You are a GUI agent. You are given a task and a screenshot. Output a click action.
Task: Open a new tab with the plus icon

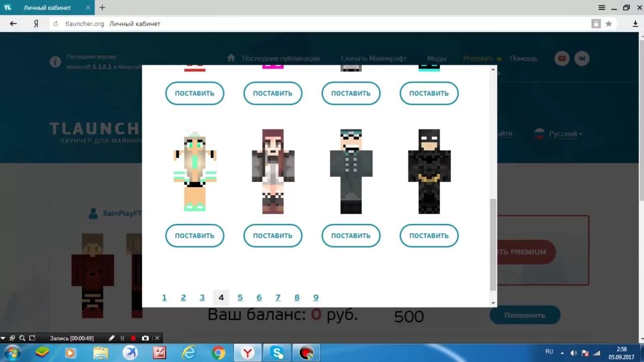pos(102,8)
